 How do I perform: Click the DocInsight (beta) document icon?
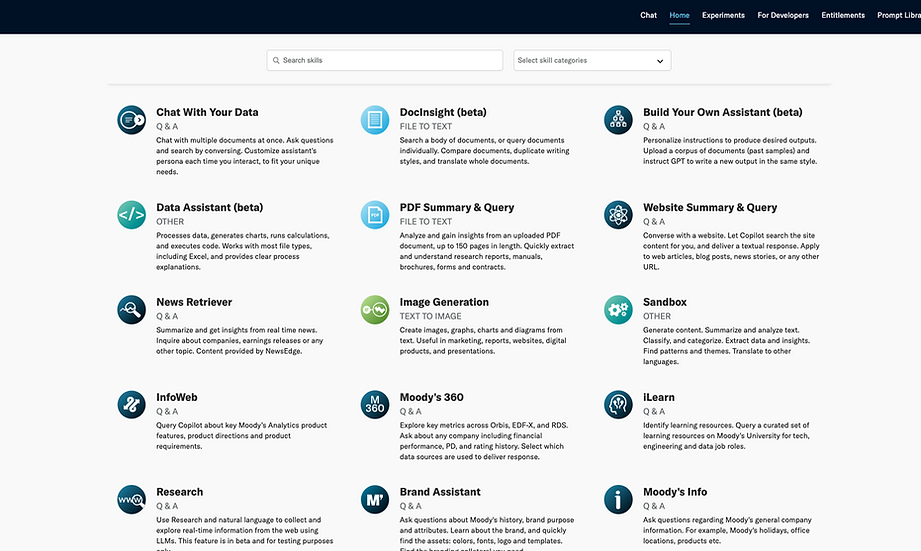coord(375,120)
